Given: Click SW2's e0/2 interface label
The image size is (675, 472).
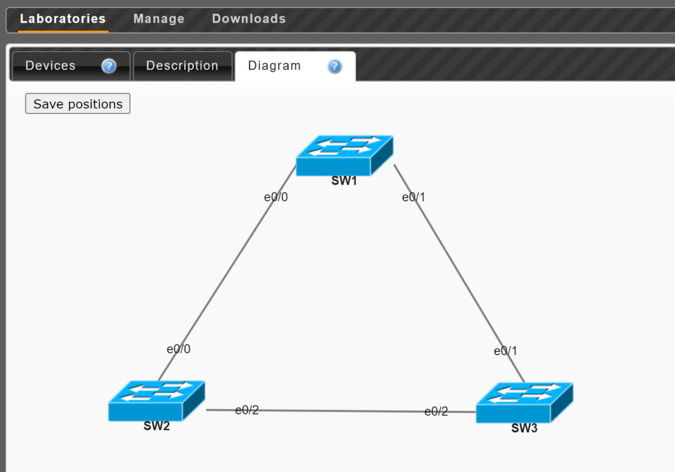Looking at the screenshot, I should pos(247,410).
